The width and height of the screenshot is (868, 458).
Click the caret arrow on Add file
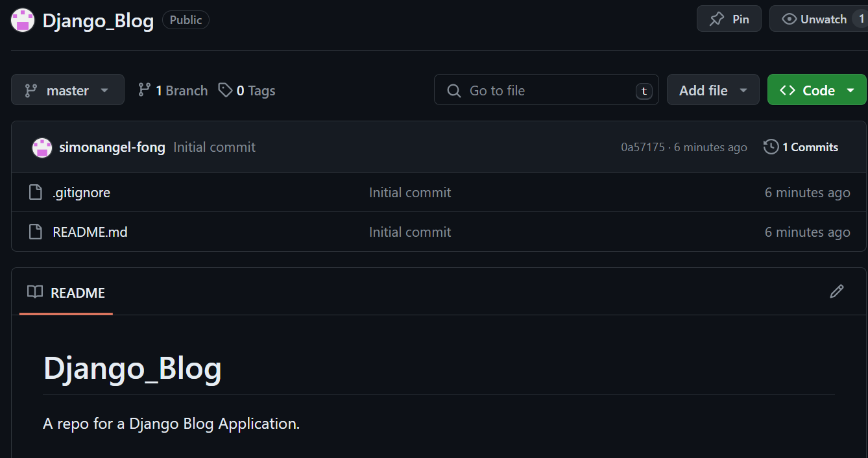743,90
